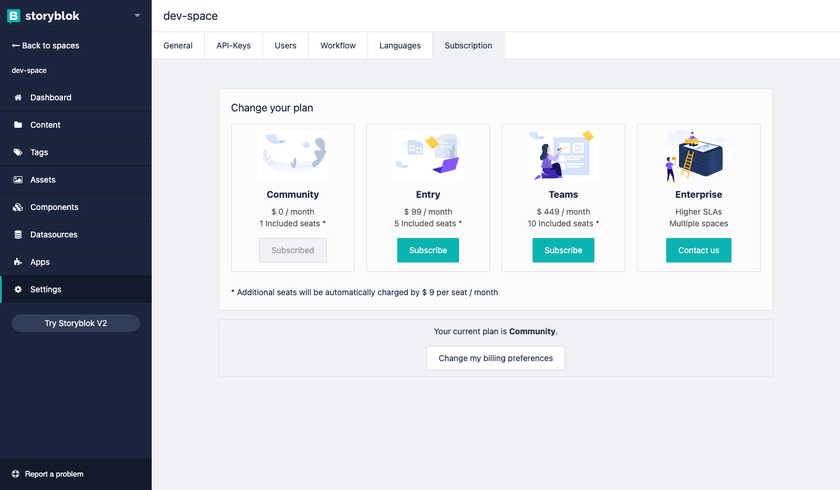Open the Components section
Image resolution: width=840 pixels, height=490 pixels.
point(76,207)
